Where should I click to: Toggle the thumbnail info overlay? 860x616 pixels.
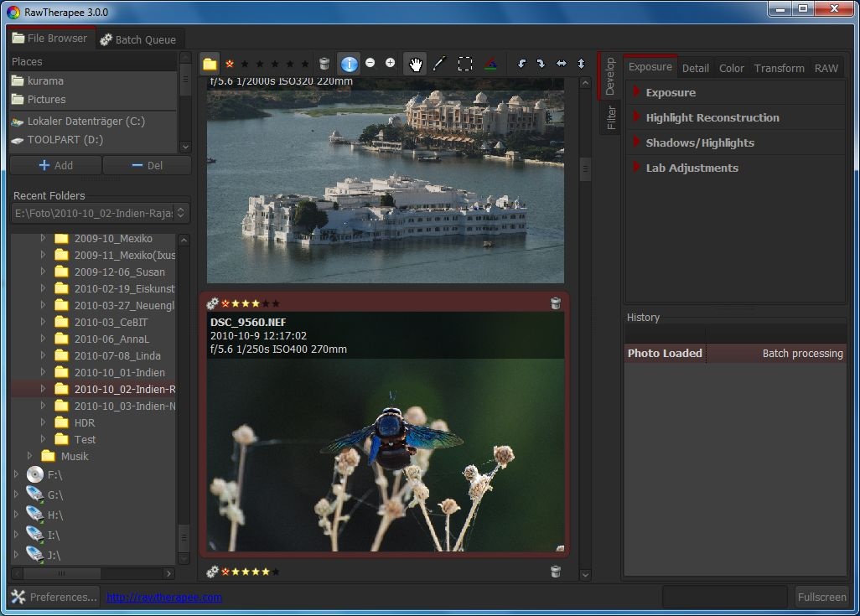[x=349, y=64]
